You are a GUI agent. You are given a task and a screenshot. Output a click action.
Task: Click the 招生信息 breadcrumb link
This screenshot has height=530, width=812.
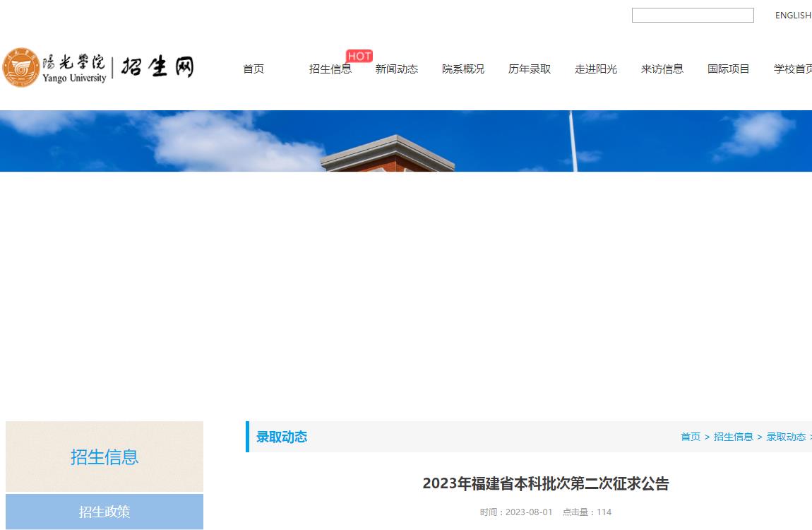(733, 437)
